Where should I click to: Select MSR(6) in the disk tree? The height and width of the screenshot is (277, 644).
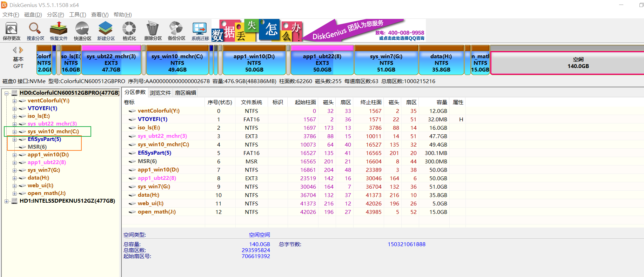point(37,147)
